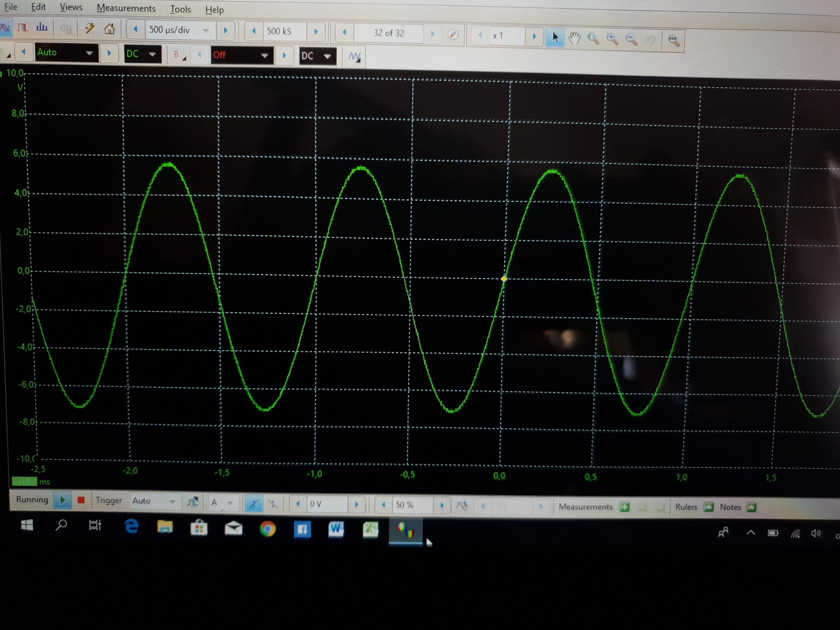840x630 pixels.
Task: Add a measurement with the plus icon
Action: pos(624,507)
